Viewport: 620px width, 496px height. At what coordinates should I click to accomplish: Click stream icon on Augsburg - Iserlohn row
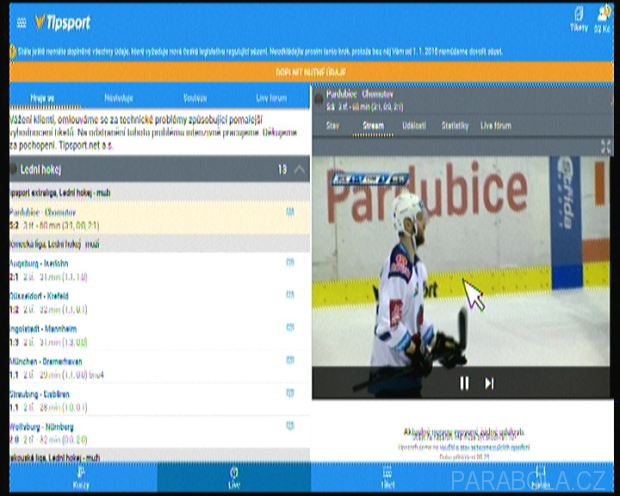290,262
